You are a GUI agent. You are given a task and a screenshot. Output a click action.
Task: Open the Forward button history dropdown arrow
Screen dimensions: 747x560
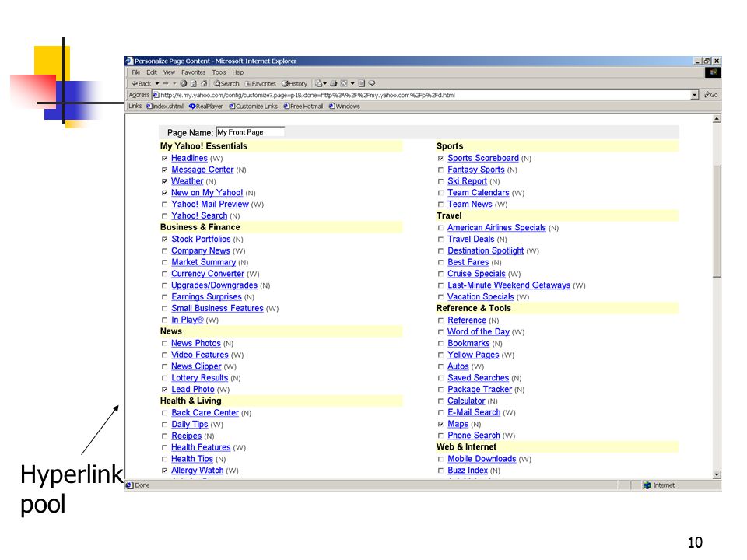174,83
